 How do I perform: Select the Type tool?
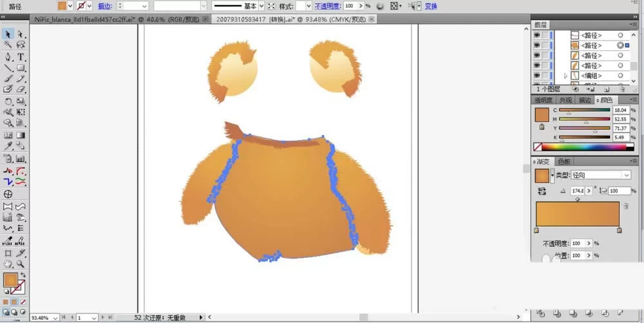[21, 57]
